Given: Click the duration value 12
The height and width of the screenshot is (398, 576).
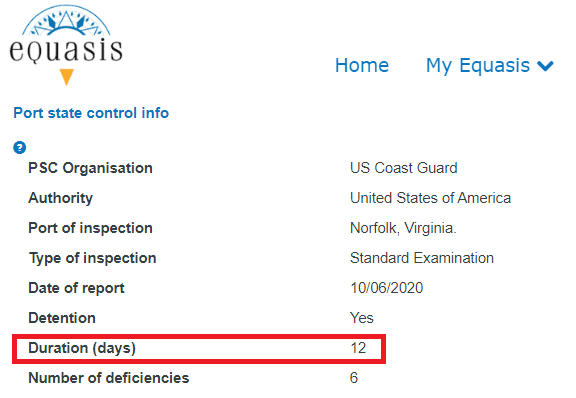Looking at the screenshot, I should 358,348.
